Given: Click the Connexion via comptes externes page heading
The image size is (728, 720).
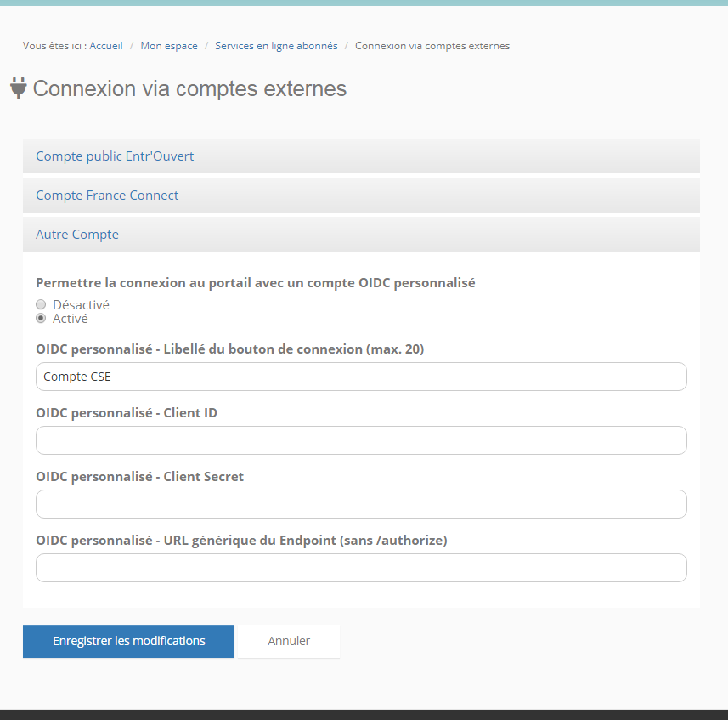Looking at the screenshot, I should (189, 88).
